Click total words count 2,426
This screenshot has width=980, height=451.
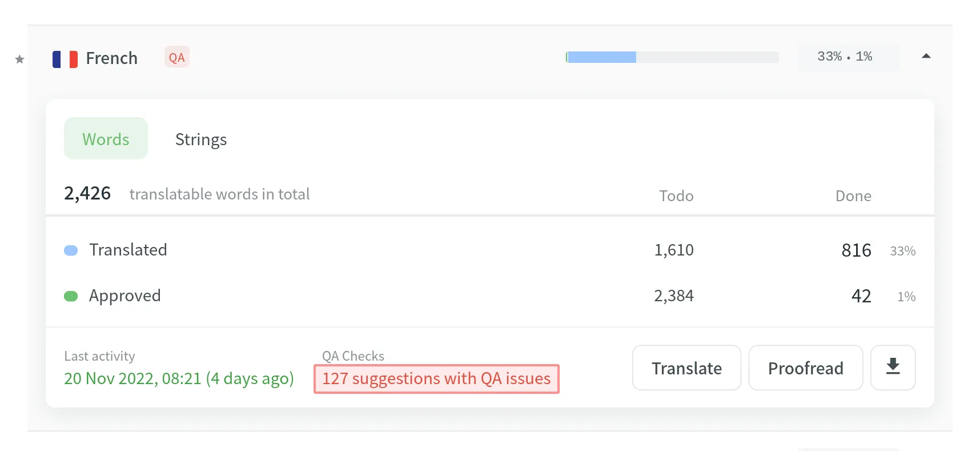87,193
